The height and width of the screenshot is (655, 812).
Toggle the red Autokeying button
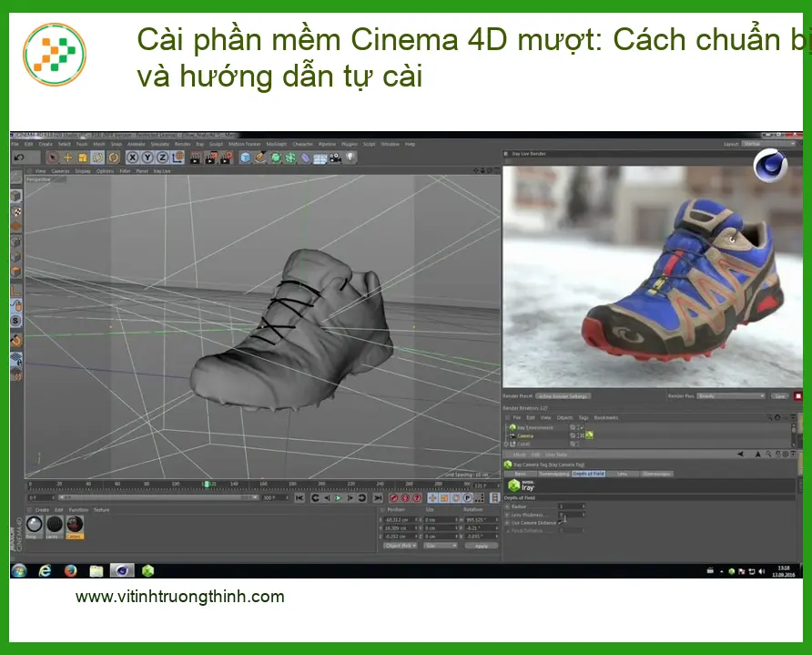point(405,498)
